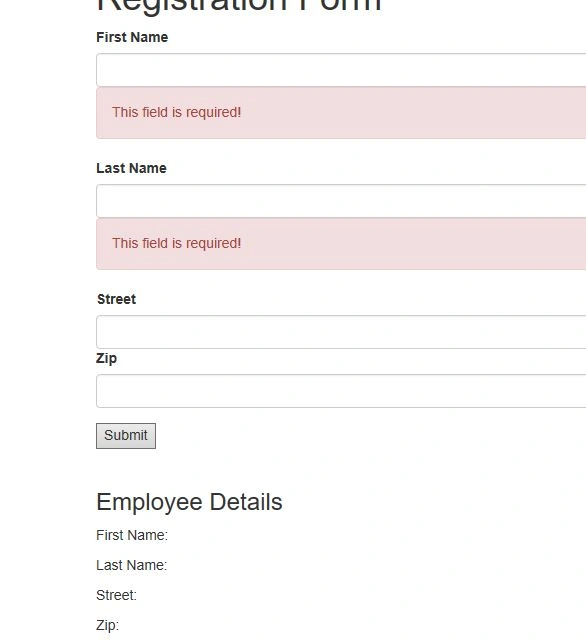Click the 'Last Name:' employee detail line
The image size is (586, 640).
click(x=131, y=565)
